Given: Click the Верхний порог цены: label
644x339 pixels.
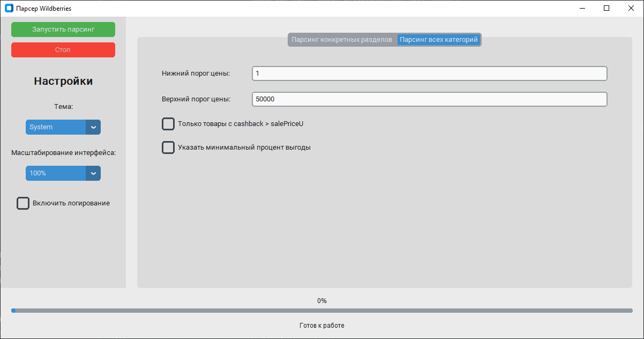Looking at the screenshot, I should (196, 99).
